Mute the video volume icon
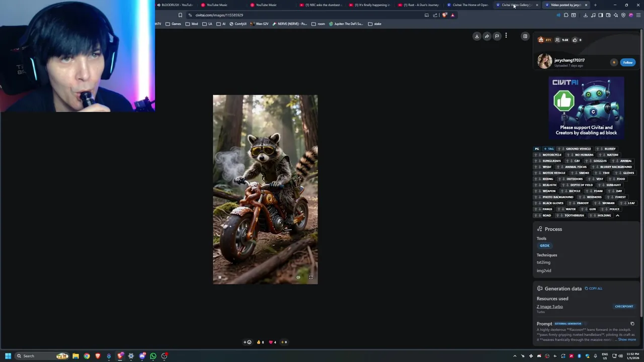This screenshot has height=362, width=644. coord(298,277)
